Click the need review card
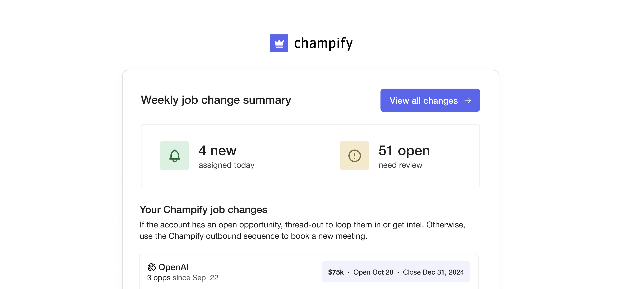 pos(395,156)
